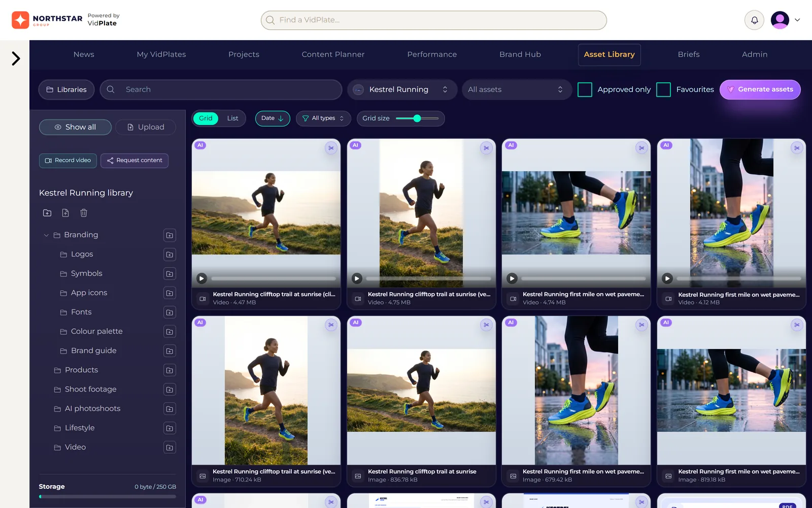Screen dimensions: 812x508
Task: Click the Upload button
Action: [146, 127]
